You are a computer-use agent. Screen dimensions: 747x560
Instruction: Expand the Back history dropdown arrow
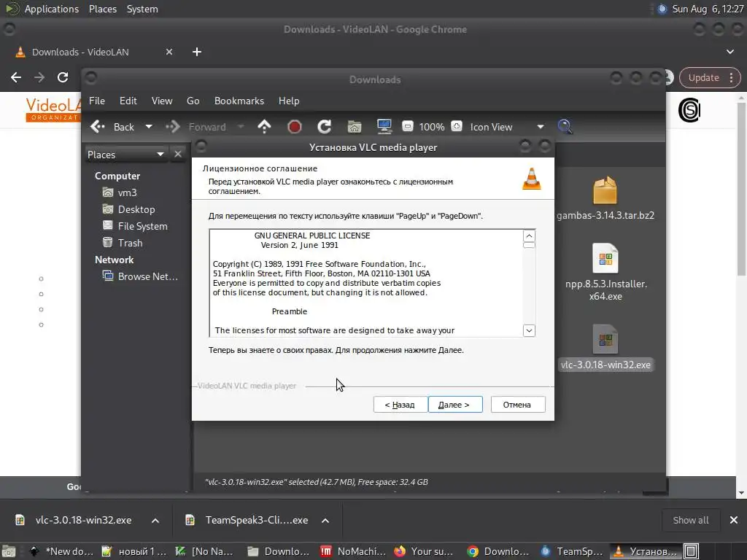point(149,127)
